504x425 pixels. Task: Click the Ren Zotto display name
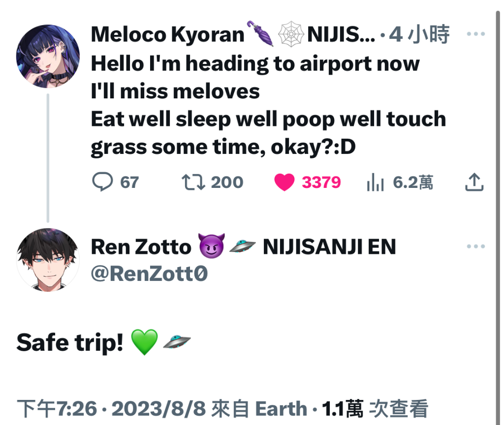tap(141, 247)
